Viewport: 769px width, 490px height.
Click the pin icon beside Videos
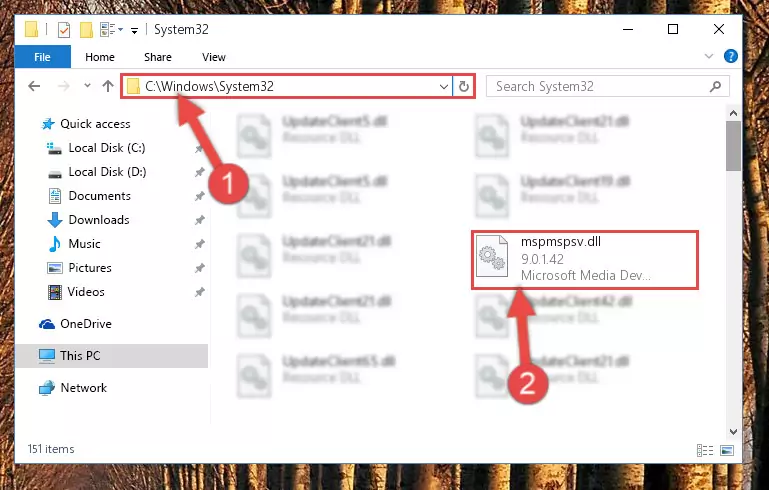tap(199, 292)
